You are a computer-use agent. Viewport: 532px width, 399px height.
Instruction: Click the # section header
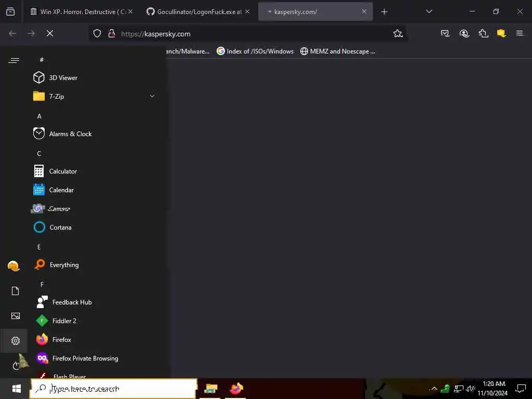click(42, 60)
